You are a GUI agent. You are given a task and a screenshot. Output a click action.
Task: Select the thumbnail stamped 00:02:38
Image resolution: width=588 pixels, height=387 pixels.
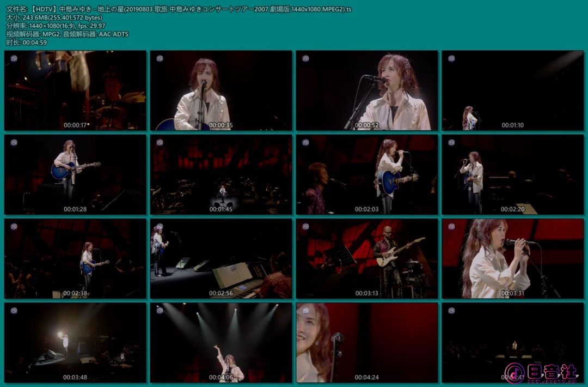click(x=75, y=258)
